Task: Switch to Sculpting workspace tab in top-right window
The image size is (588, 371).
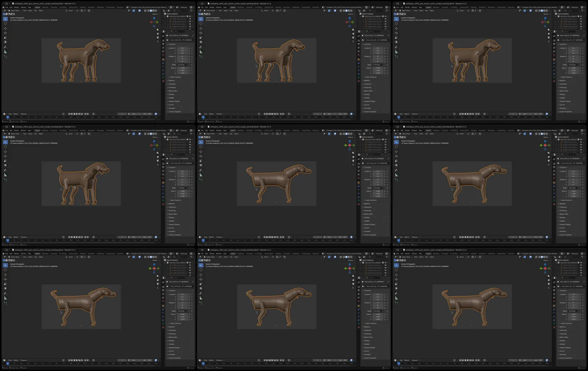Action: tap(445, 7)
